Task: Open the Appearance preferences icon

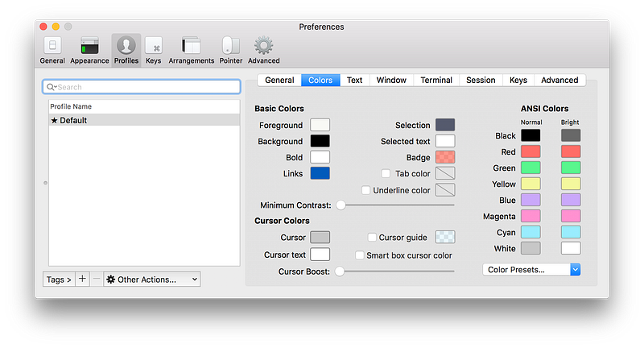Action: click(x=89, y=50)
